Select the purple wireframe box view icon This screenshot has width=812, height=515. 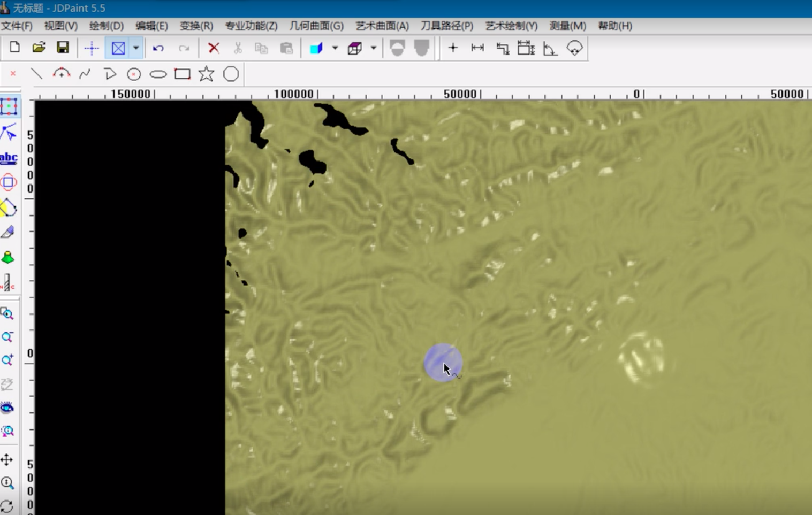point(355,48)
